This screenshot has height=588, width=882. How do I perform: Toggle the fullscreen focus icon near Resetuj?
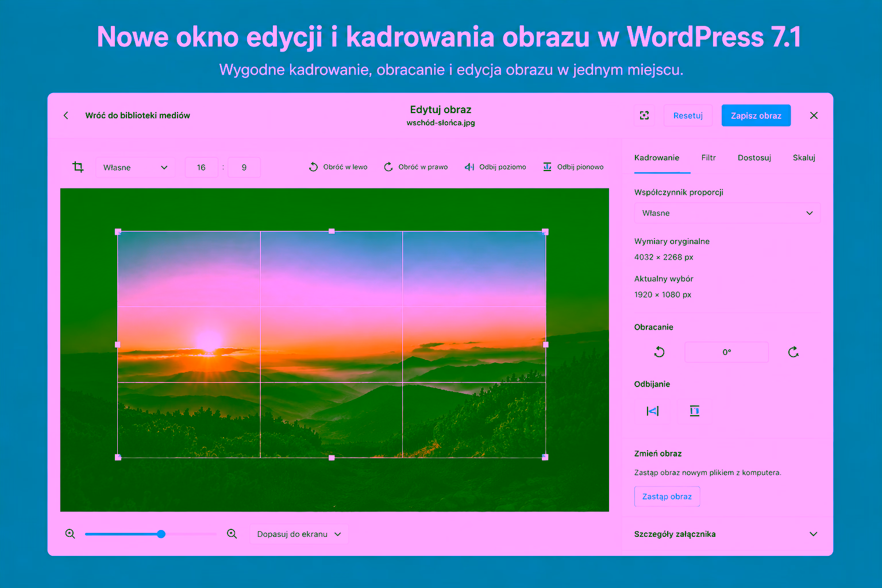tap(645, 115)
